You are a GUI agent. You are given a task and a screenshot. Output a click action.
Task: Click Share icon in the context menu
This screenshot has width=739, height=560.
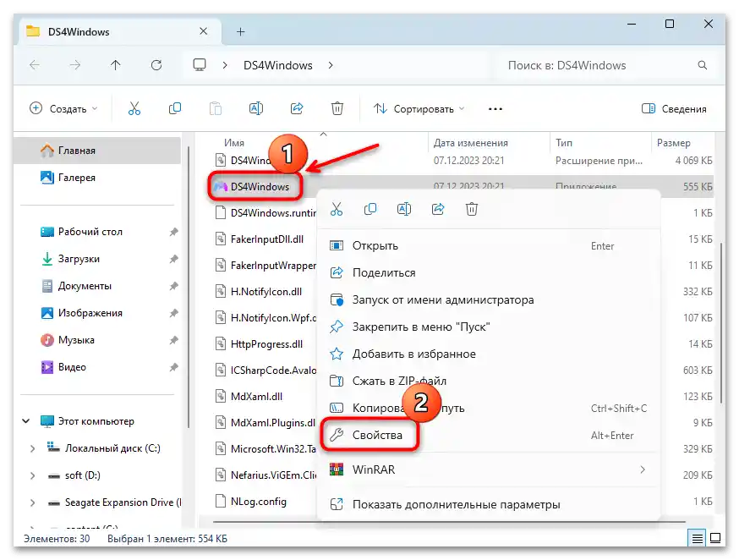438,209
